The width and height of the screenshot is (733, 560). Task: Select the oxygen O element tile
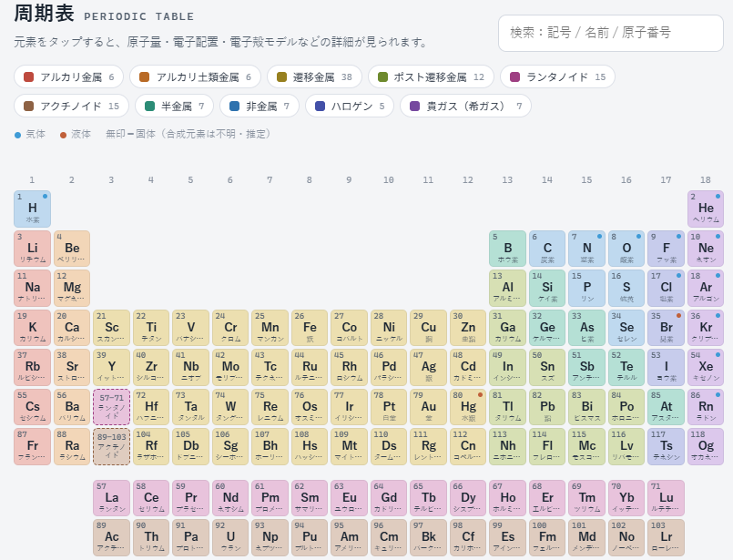click(x=626, y=249)
